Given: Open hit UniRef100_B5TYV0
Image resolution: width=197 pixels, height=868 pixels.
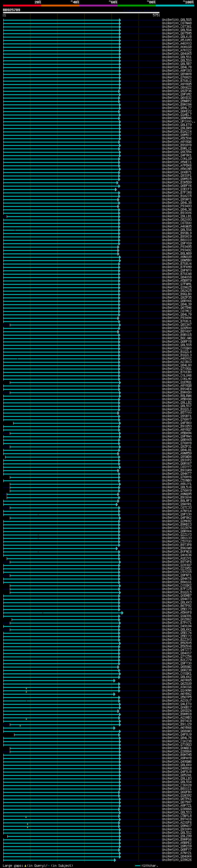Looking at the screenshot, I should [x=177, y=413].
